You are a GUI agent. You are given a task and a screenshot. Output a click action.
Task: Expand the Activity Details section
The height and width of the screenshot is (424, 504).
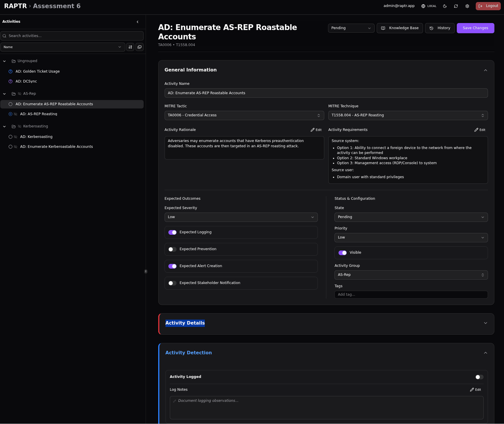pyautogui.click(x=485, y=323)
